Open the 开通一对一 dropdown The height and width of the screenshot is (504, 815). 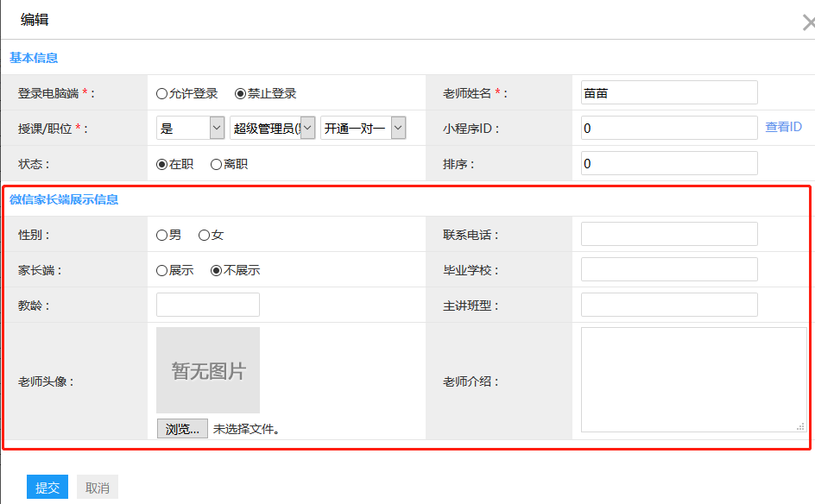pyautogui.click(x=363, y=128)
